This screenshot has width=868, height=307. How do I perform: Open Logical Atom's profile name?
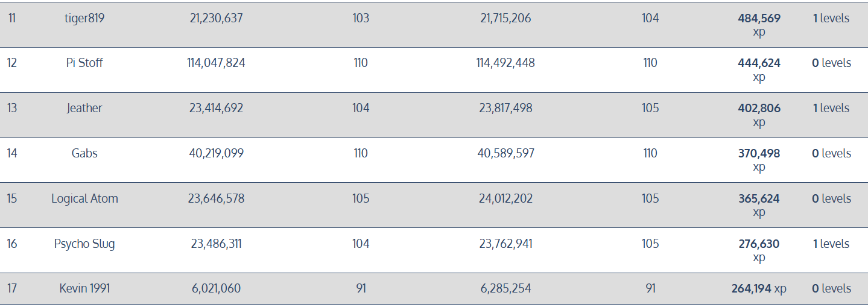[x=84, y=198]
